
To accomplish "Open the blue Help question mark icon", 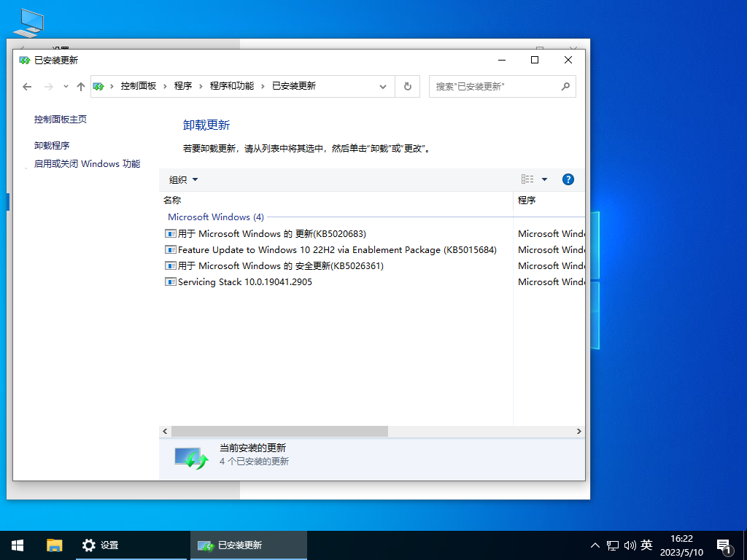I will [x=568, y=179].
